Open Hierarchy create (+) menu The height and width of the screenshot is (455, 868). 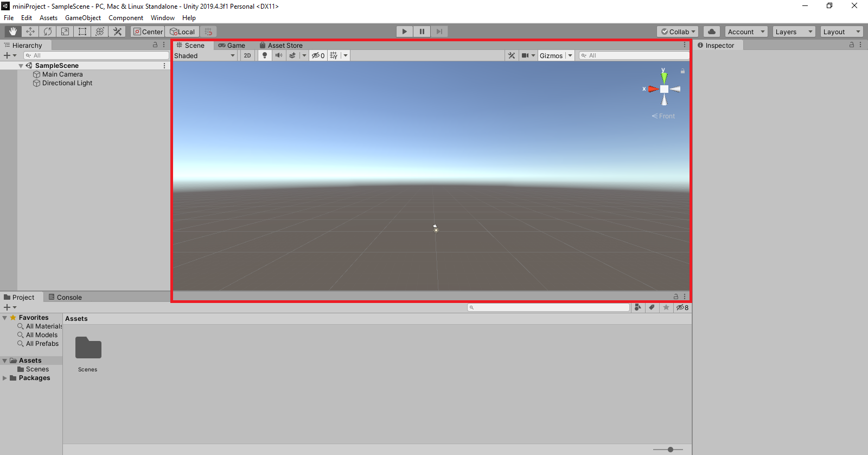tap(10, 55)
